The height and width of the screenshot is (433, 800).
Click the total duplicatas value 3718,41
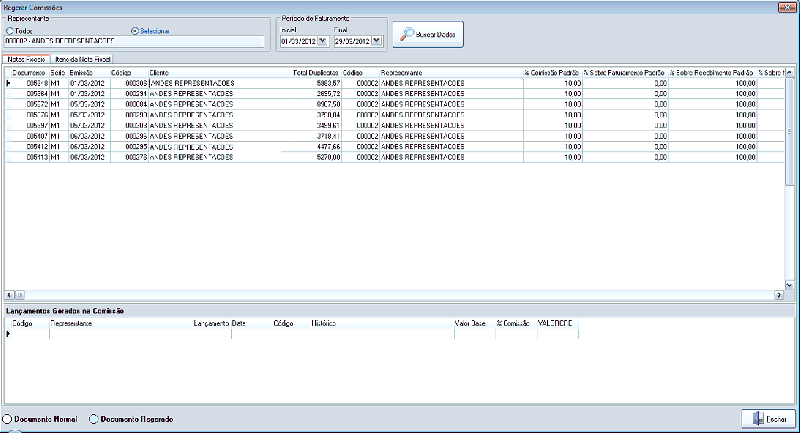pyautogui.click(x=328, y=136)
